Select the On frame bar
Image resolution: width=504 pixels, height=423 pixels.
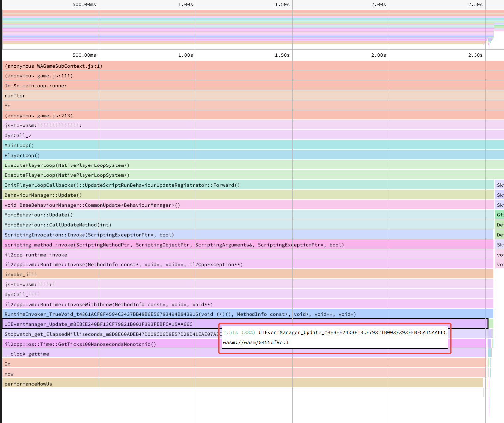(244, 364)
